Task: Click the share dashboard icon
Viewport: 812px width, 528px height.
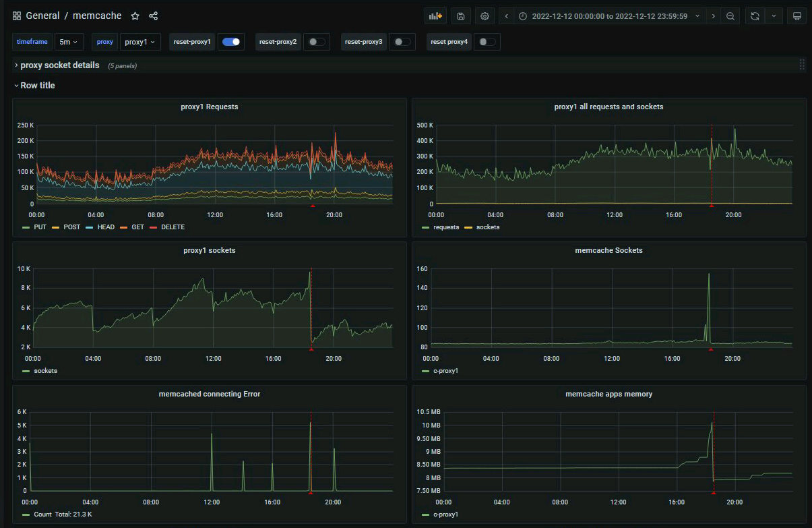Action: point(153,16)
